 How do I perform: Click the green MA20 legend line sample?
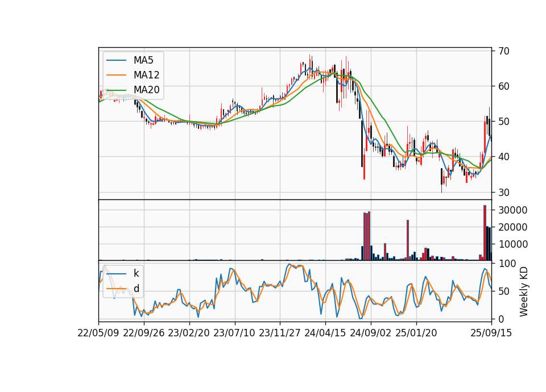(x=116, y=90)
